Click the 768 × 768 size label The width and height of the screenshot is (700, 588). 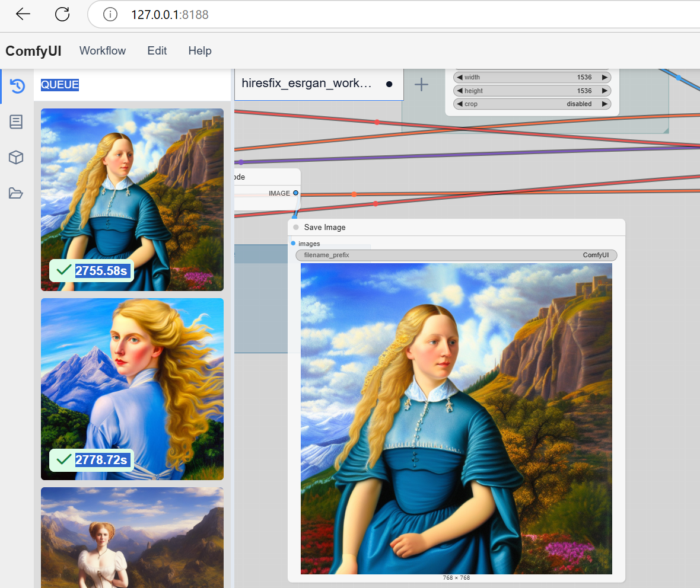(456, 578)
